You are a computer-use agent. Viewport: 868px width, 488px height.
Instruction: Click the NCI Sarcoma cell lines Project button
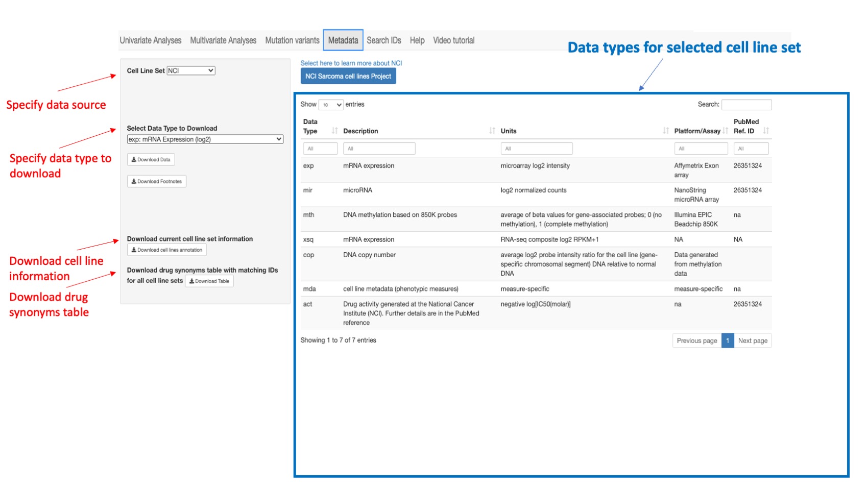coord(349,76)
